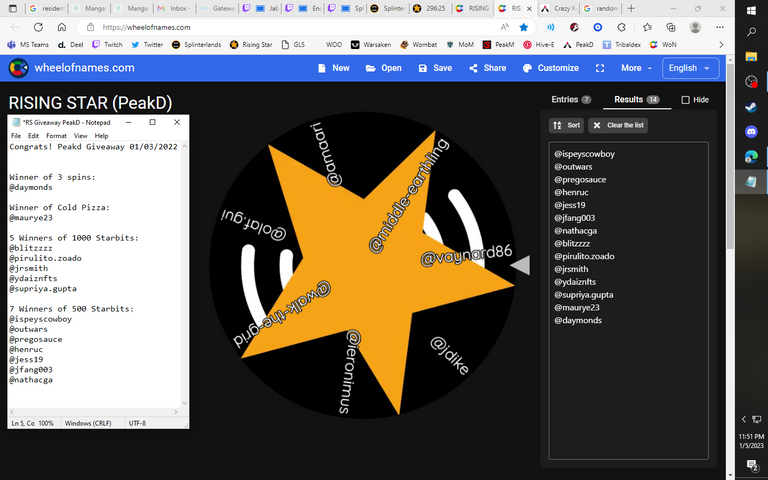
Task: Open the browser profile avatar
Action: point(695,27)
